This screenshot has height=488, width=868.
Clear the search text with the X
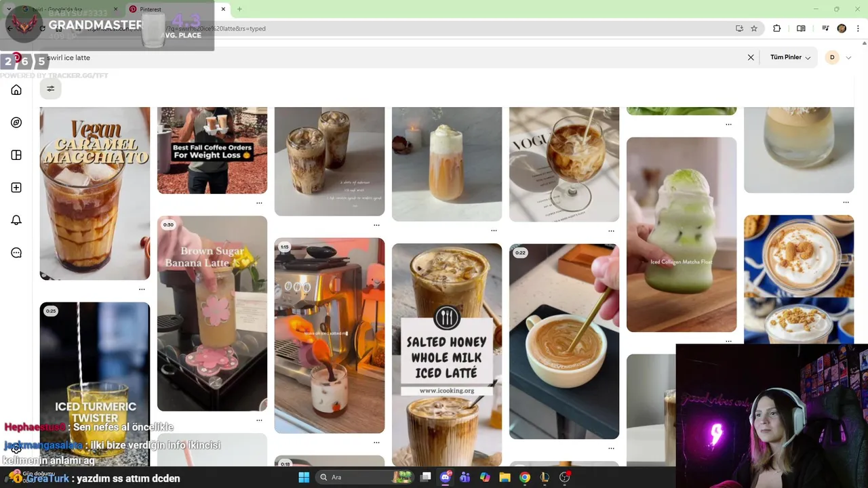click(751, 58)
